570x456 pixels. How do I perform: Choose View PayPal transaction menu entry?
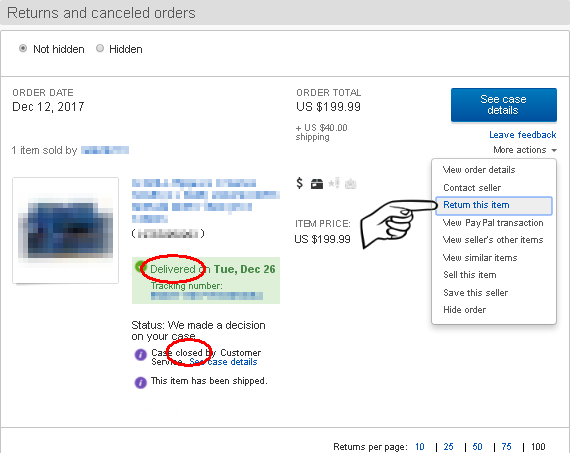point(493,223)
